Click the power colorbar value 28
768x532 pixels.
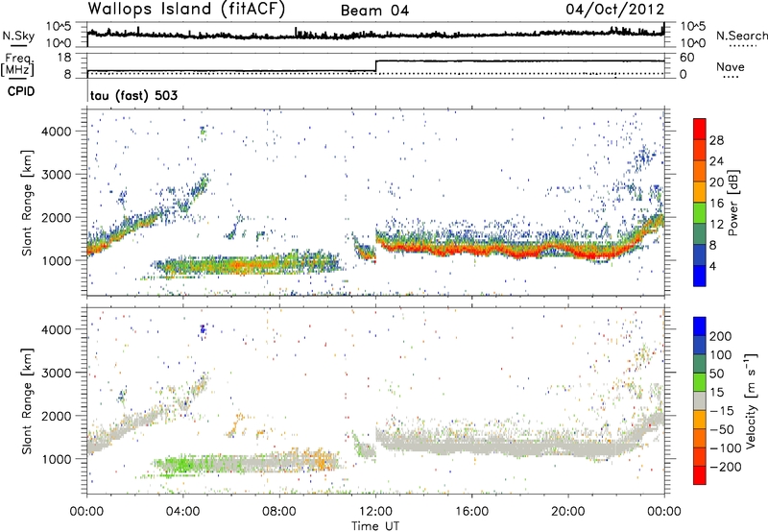click(716, 140)
